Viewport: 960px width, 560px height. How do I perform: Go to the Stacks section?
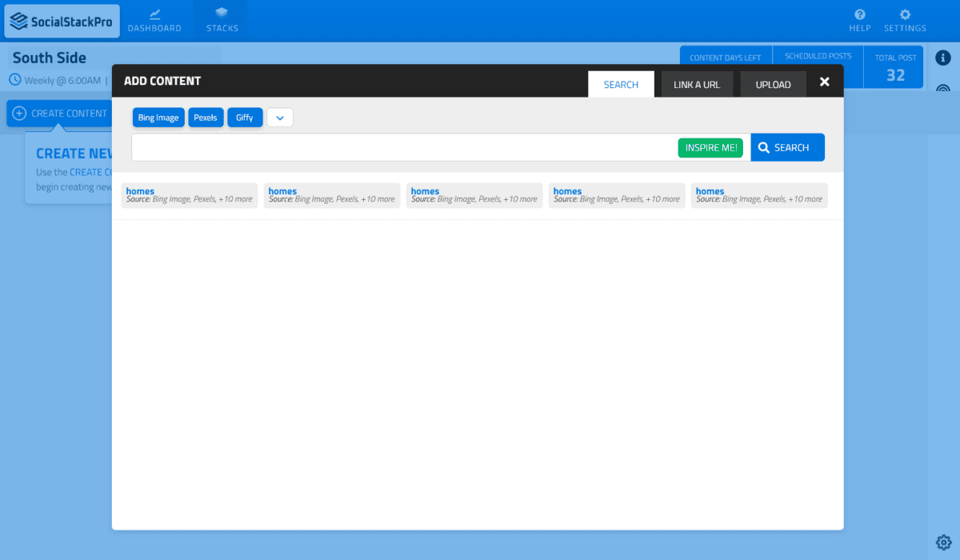tap(222, 21)
